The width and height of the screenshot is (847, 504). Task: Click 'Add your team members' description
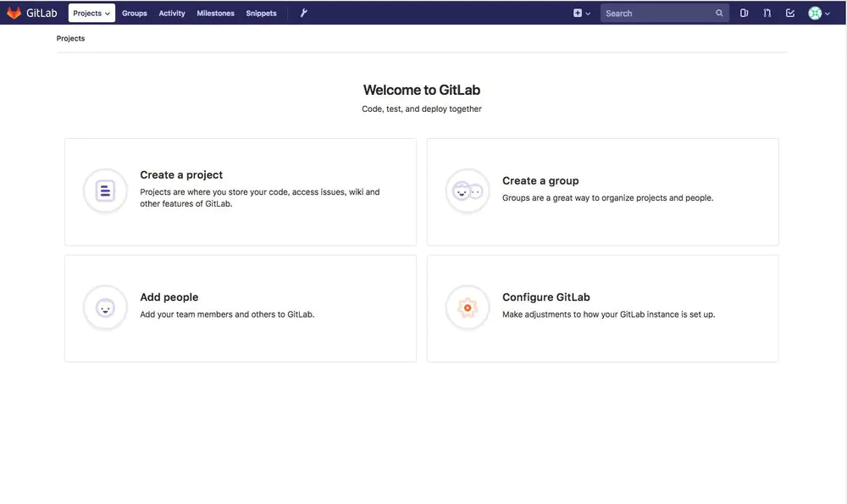click(x=227, y=314)
